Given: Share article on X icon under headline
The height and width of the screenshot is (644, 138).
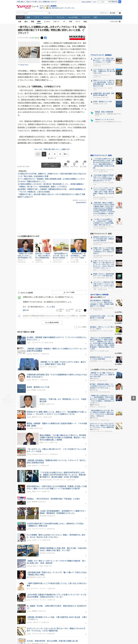Looking at the screenshot, I should coord(42,38).
